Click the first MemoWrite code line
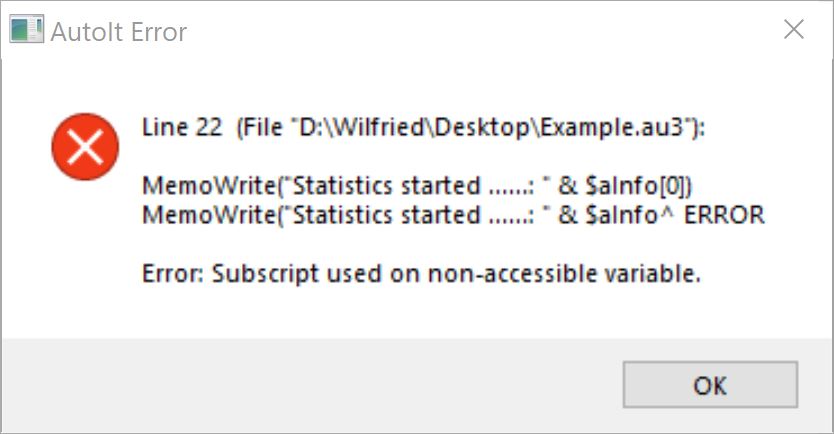The height and width of the screenshot is (434, 834). (x=417, y=186)
